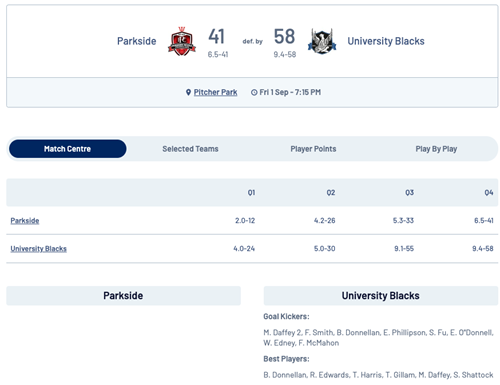The height and width of the screenshot is (385, 500).
Task: Switch to the Selected Teams tab
Action: [x=190, y=149]
